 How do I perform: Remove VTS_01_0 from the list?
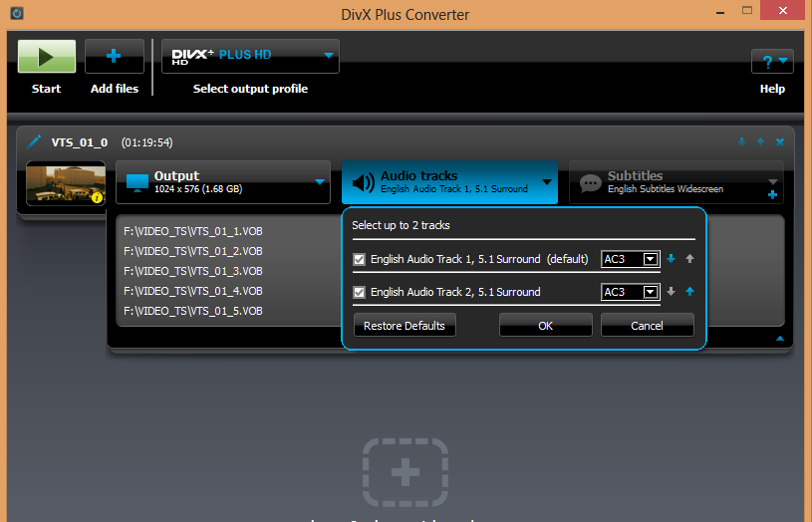(x=780, y=141)
